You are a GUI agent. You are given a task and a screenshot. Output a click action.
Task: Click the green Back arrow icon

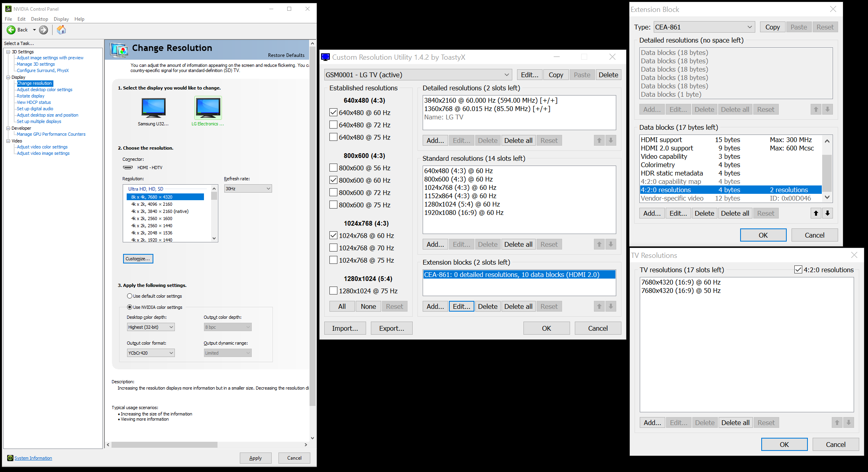click(11, 30)
